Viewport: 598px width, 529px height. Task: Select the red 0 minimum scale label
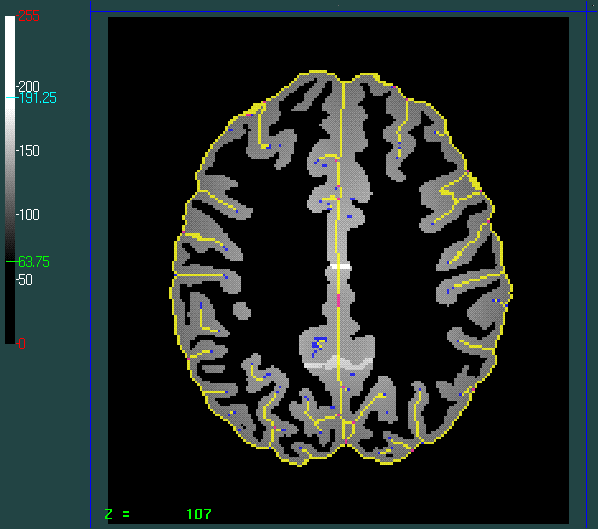click(x=22, y=344)
